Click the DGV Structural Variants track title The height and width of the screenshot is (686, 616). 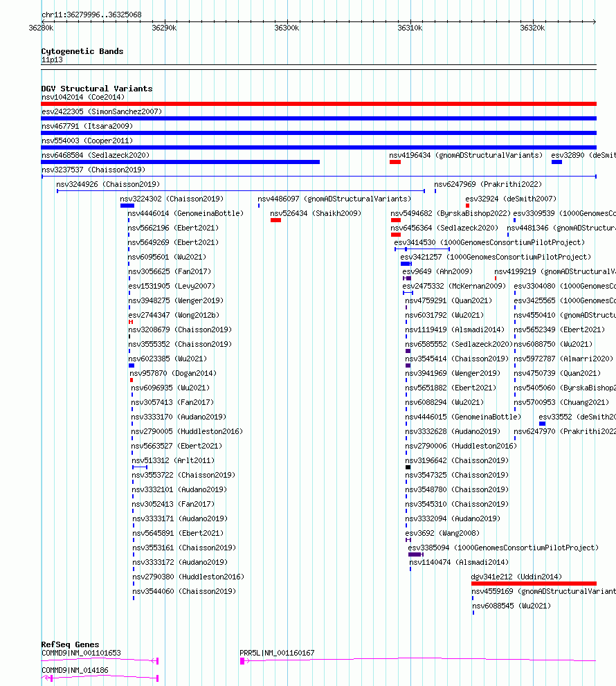coord(97,89)
